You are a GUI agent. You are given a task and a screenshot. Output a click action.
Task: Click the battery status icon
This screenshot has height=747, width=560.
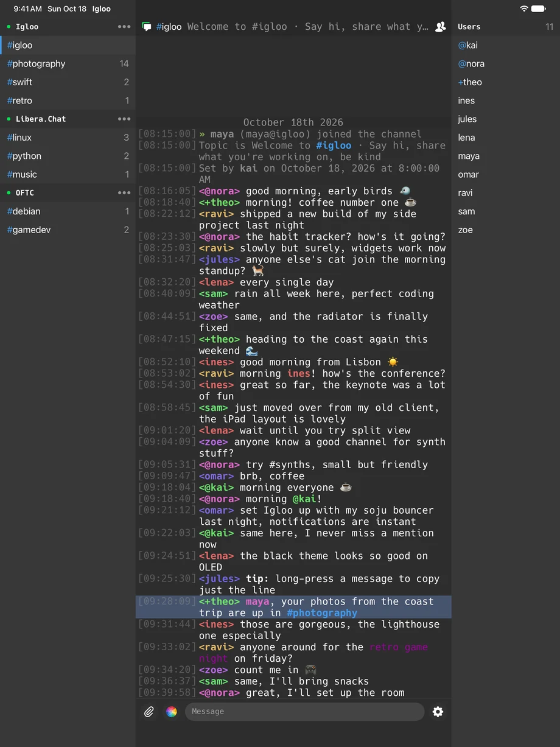[539, 9]
